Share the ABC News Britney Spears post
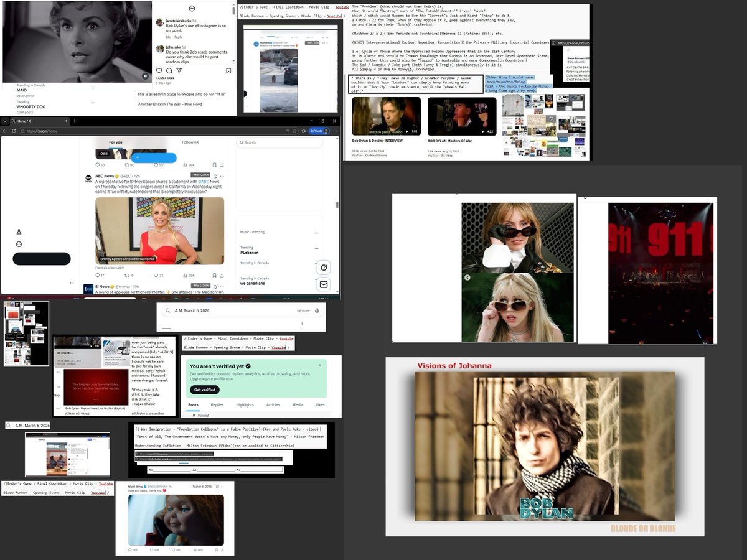 coord(222,275)
